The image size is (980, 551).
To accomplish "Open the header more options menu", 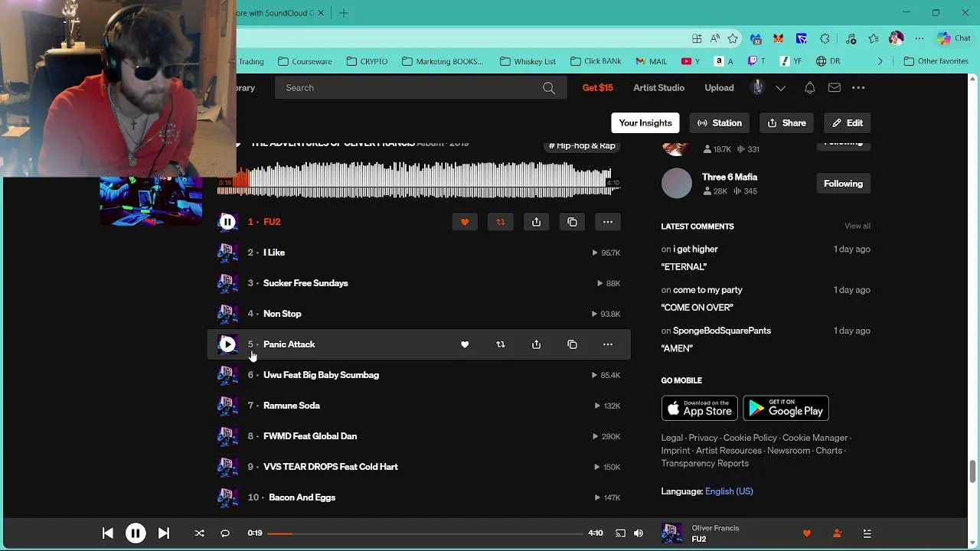I will tap(858, 88).
